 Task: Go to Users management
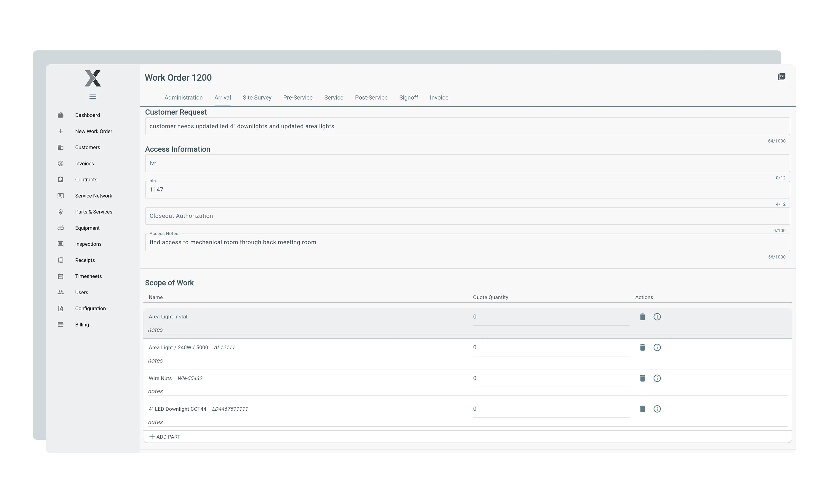point(82,292)
